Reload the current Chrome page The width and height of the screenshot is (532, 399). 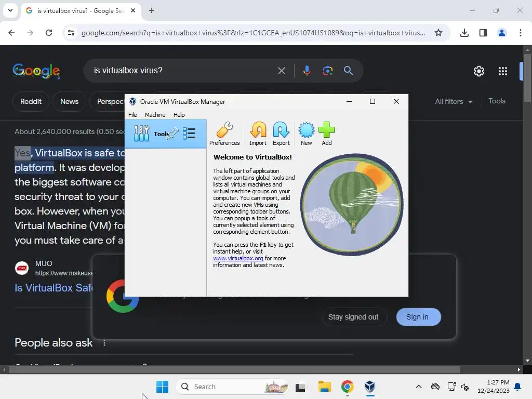49,33
